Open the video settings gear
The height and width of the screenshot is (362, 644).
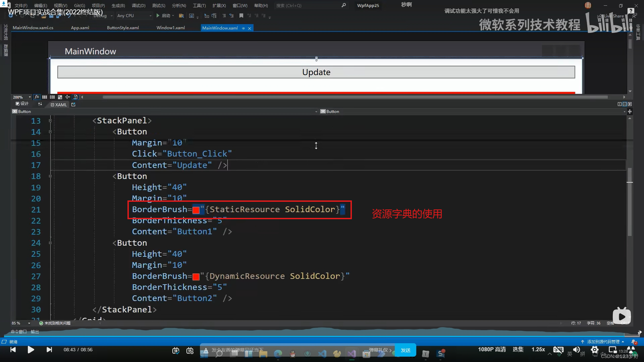click(x=595, y=350)
